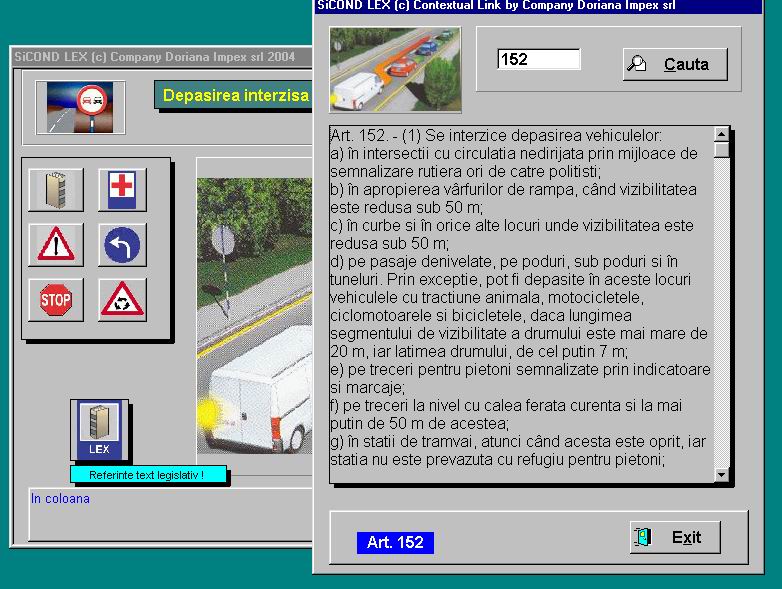Click the scrollbar thumb of the article text

point(721,150)
